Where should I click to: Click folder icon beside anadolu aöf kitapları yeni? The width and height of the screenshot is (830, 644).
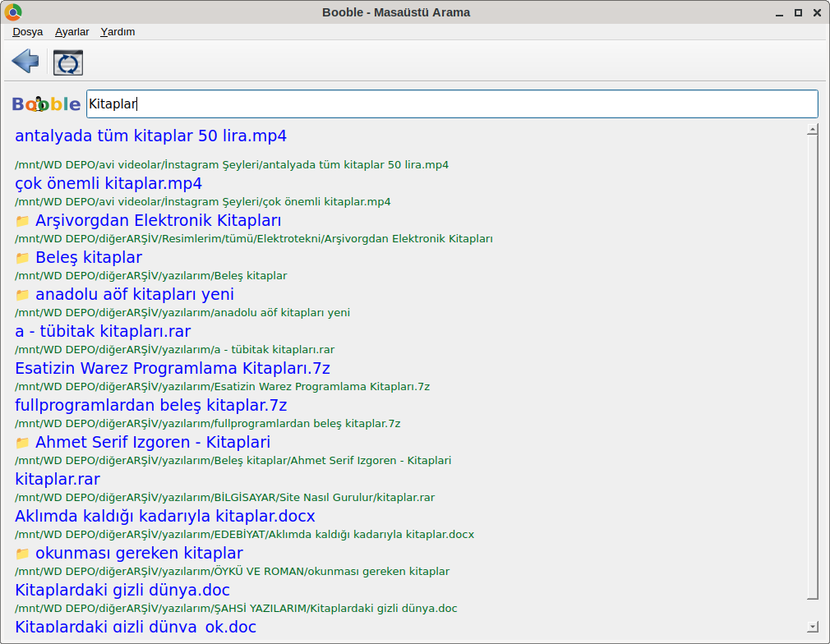[x=22, y=295]
